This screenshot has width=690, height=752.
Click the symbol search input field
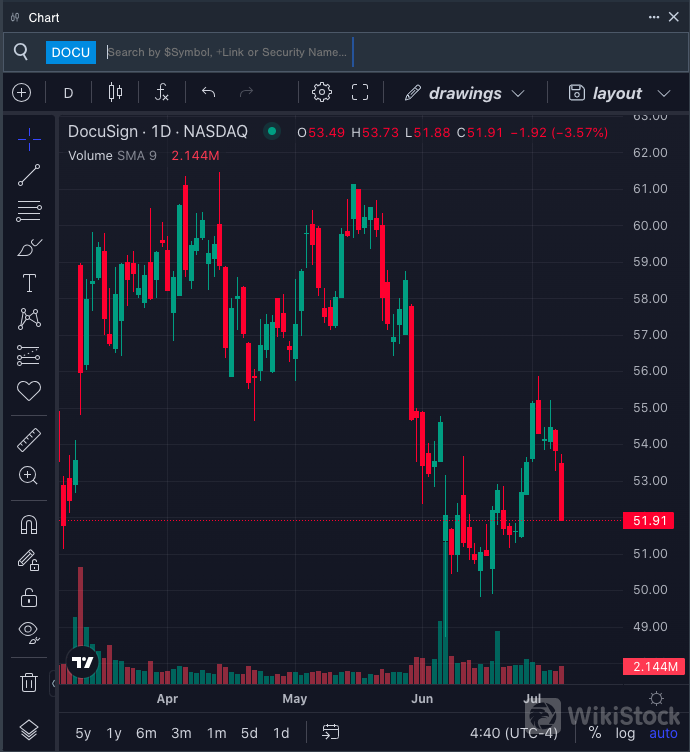click(x=228, y=52)
